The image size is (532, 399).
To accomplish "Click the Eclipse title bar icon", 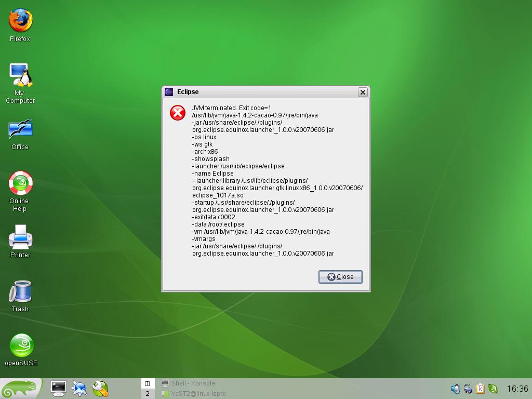I will click(169, 92).
